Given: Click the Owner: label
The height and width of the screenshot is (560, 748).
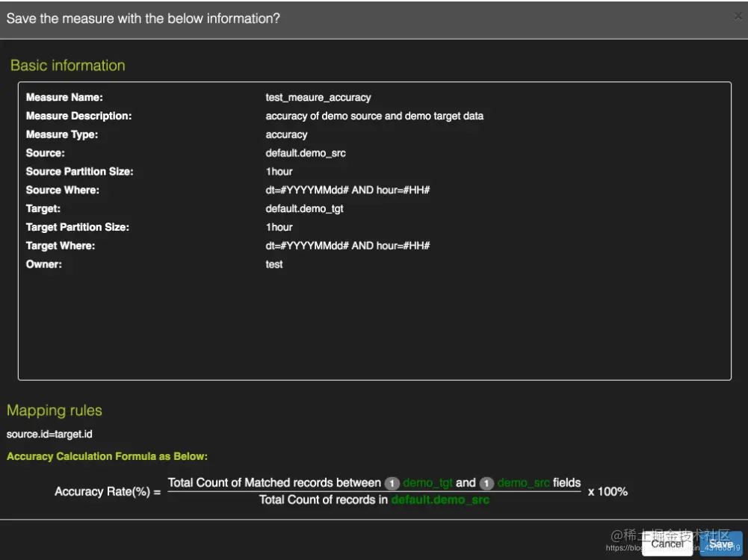Looking at the screenshot, I should coord(44,264).
